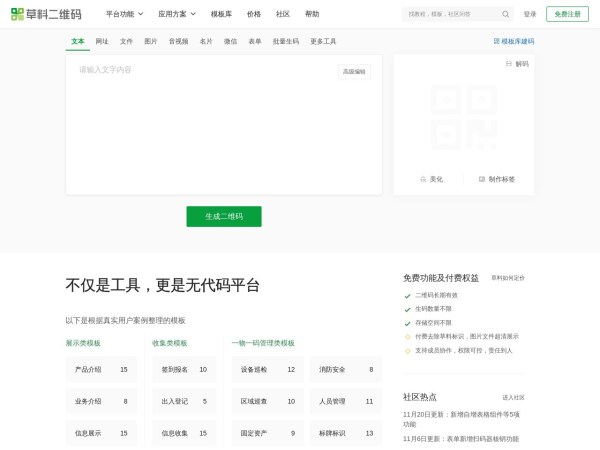Viewport: 600px width, 450px height.
Task: Click the 草料二维码 logo icon
Action: pos(17,14)
